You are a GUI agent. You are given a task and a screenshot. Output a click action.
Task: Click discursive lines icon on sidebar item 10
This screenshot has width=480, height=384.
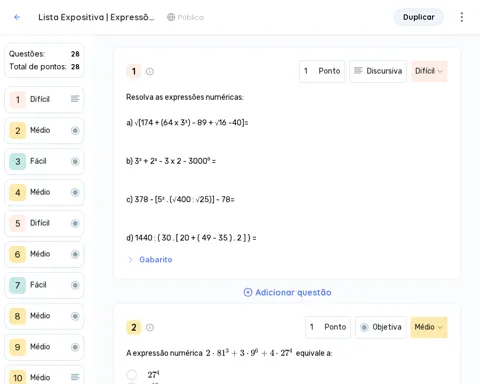click(75, 377)
